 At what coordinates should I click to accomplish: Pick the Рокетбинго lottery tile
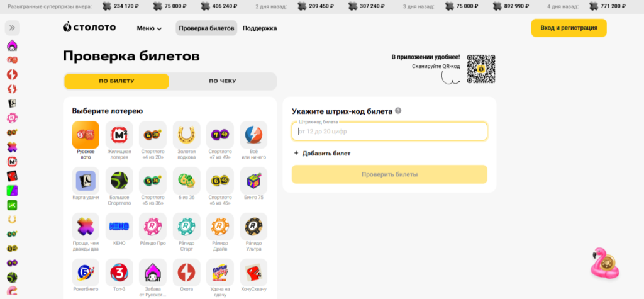tap(86, 276)
